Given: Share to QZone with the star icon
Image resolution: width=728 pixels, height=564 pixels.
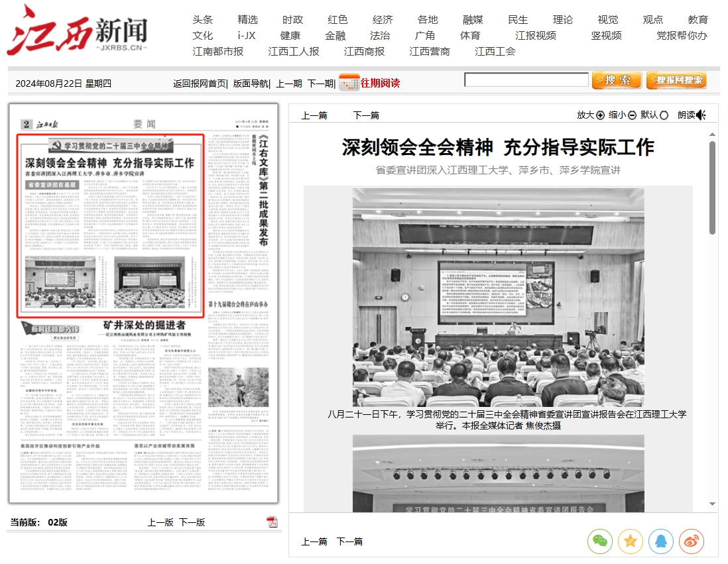Looking at the screenshot, I should click(630, 541).
